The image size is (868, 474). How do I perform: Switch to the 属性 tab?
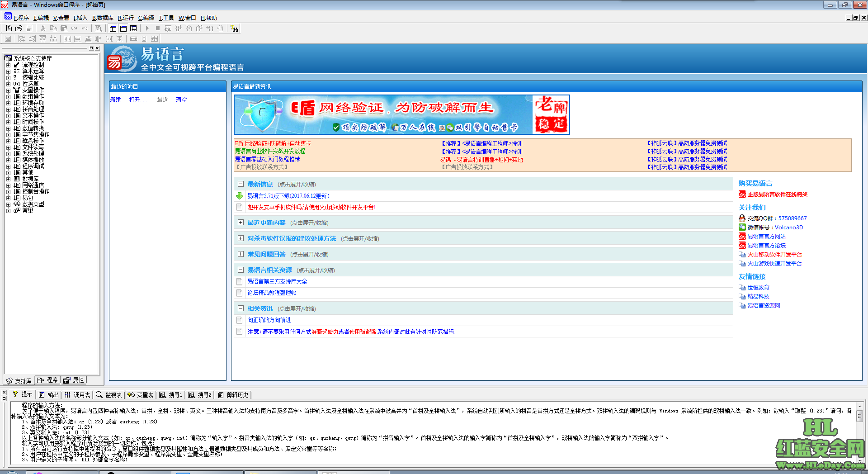74,380
